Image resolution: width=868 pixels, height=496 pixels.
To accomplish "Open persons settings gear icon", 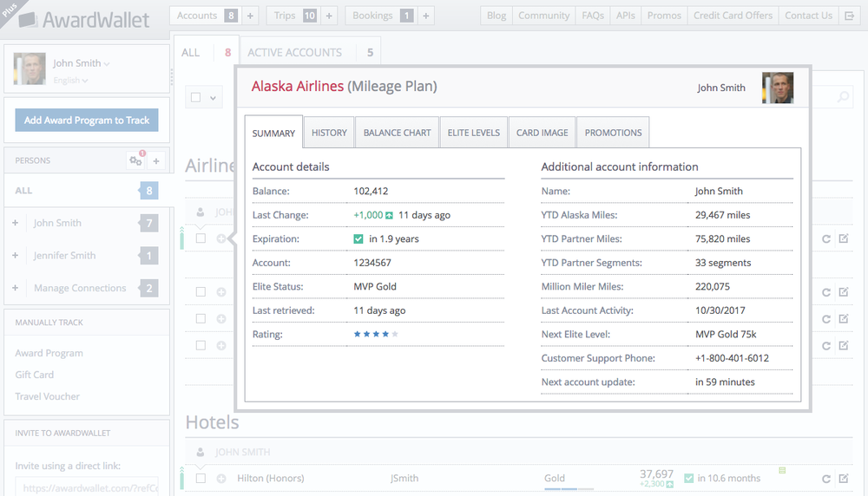I will click(x=135, y=160).
